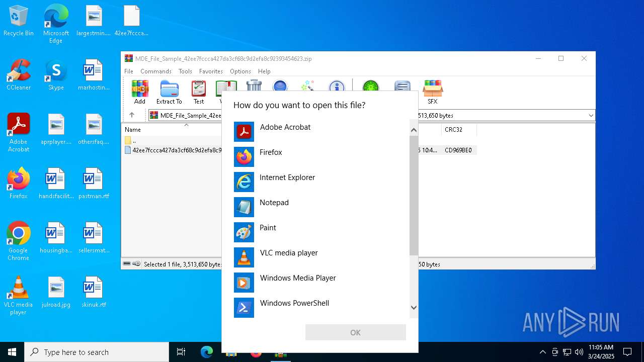Screen dimensions: 644x362
Task: Open Task View on the taskbar
Action: pyautogui.click(x=181, y=352)
